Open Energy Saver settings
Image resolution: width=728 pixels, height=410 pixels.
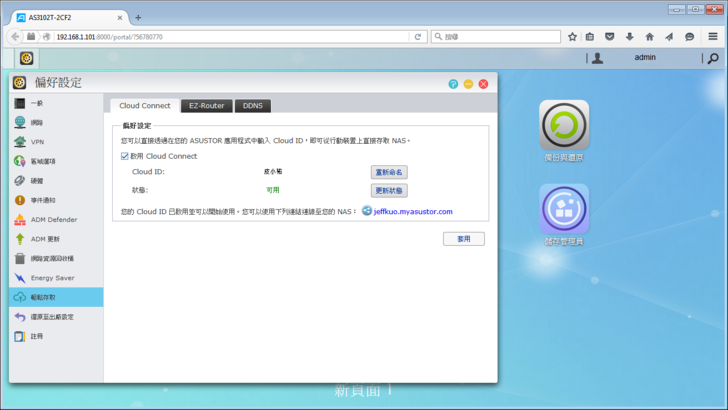click(x=52, y=277)
